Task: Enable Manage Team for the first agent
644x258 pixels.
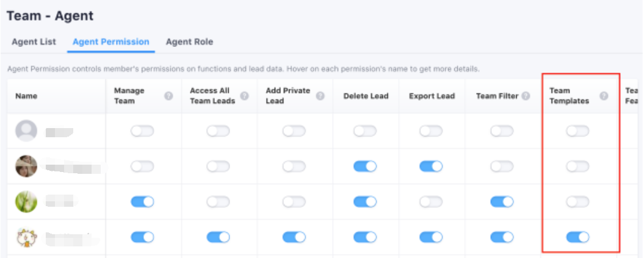Action: click(x=142, y=131)
